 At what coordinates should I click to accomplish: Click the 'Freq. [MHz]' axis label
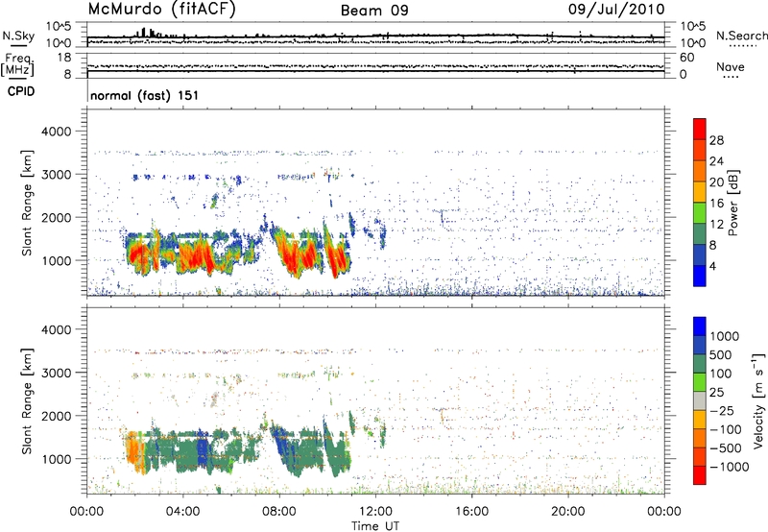pyautogui.click(x=17, y=65)
